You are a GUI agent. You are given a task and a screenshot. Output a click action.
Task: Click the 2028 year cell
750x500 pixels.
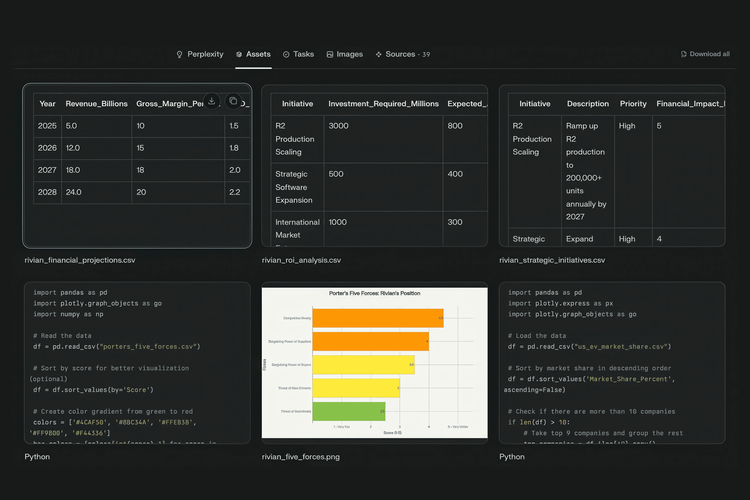coord(47,192)
